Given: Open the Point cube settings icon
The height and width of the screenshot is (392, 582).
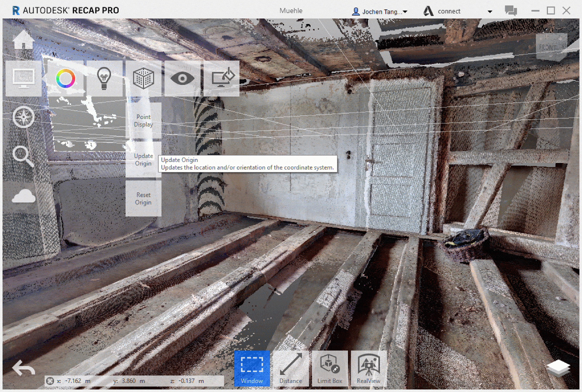Looking at the screenshot, I should coord(144,78).
